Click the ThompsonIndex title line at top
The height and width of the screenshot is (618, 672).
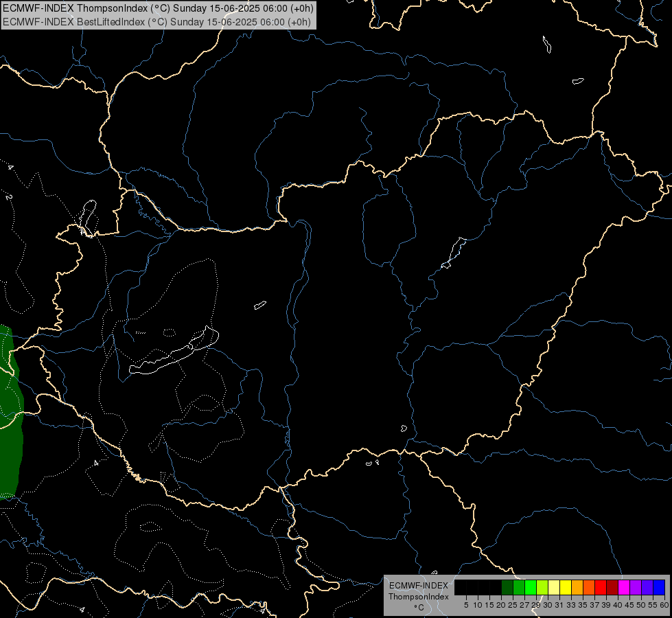[158, 8]
